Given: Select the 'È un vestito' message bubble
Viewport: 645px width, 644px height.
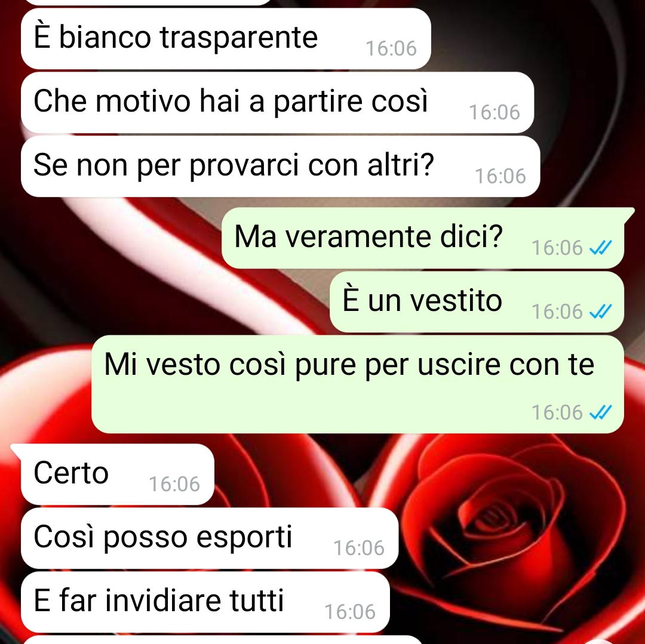Looking at the screenshot, I should click(x=477, y=301).
